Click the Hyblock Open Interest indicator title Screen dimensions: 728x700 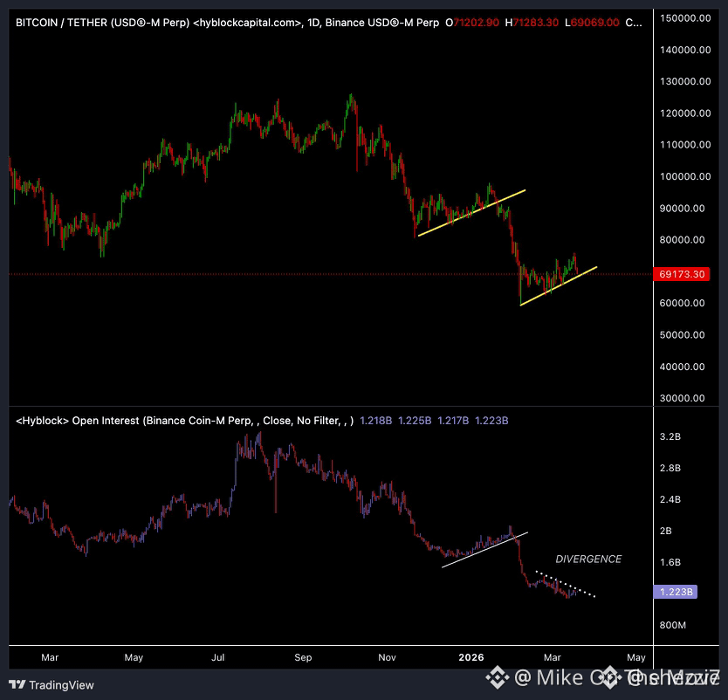pyautogui.click(x=184, y=421)
